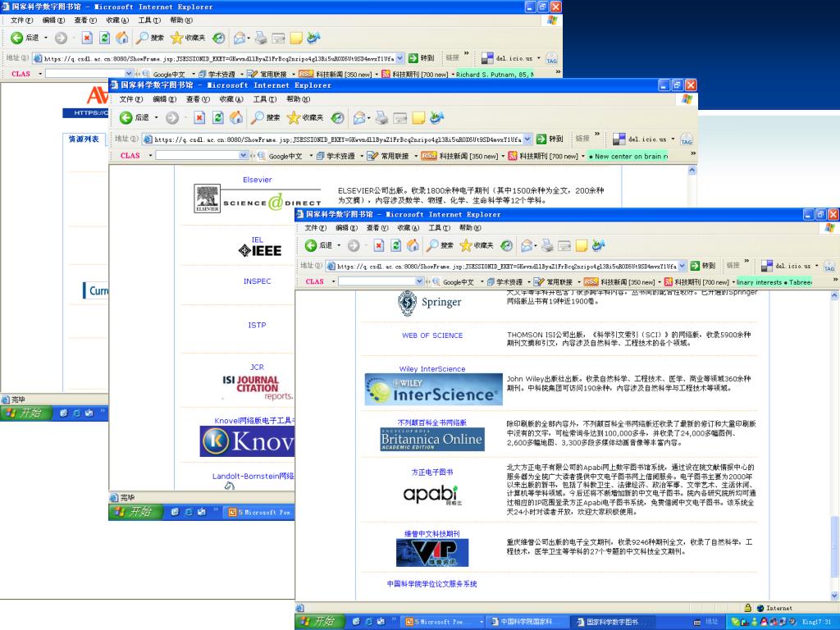This screenshot has height=630, width=840.
Task: Open the 维普中文科技期刊 link
Action: (x=431, y=533)
